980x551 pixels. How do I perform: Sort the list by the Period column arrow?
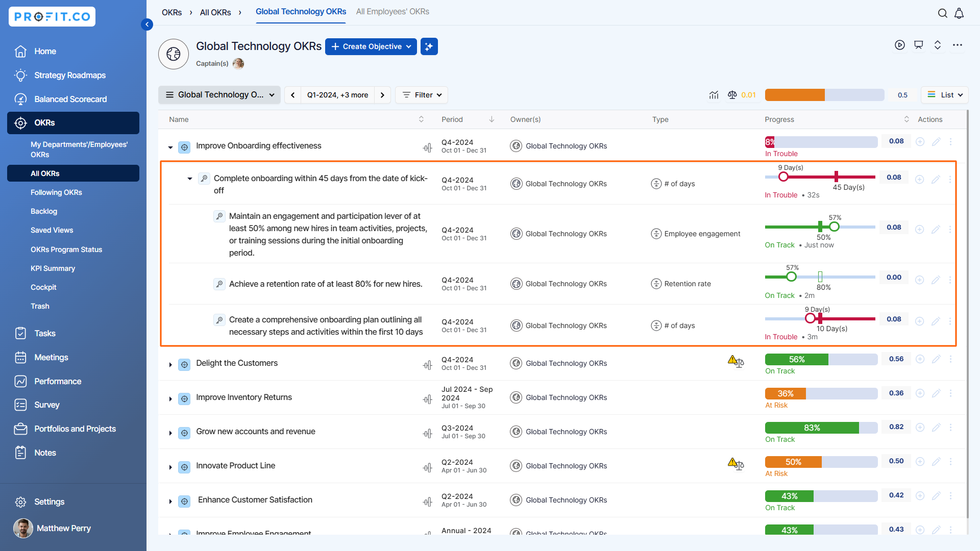(492, 119)
